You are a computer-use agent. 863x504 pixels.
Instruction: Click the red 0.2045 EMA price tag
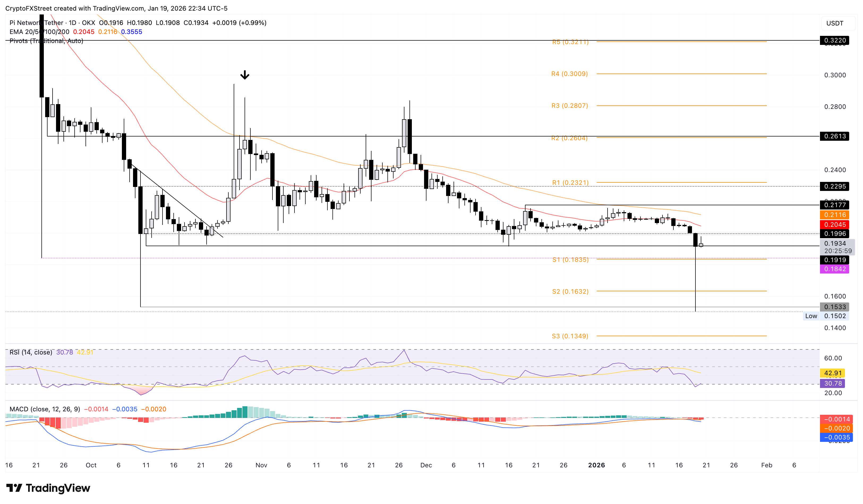point(834,225)
